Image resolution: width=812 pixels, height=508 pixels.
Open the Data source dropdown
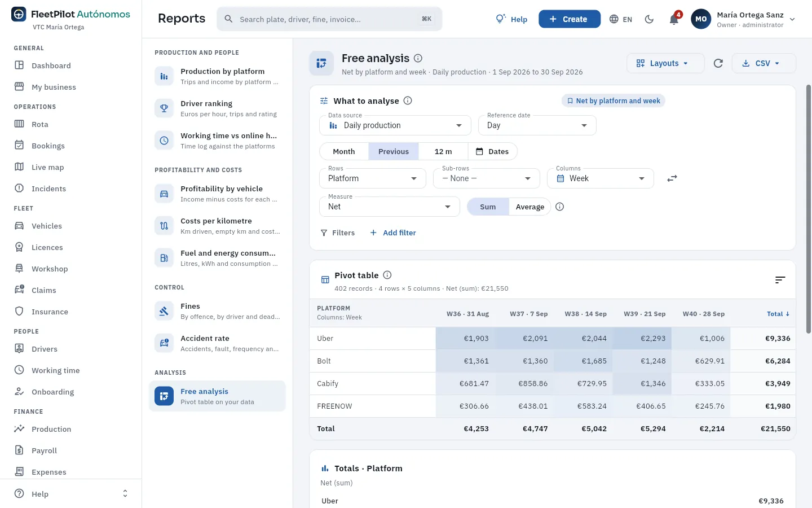coord(395,125)
